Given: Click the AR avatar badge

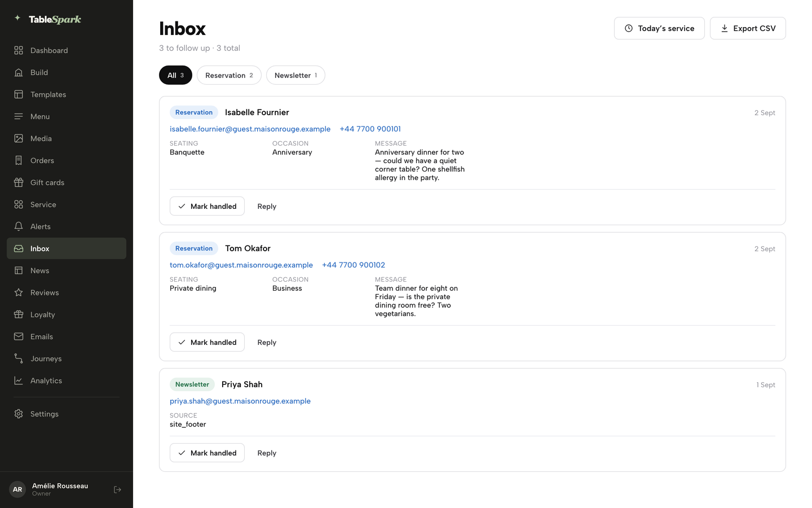Looking at the screenshot, I should [17, 489].
